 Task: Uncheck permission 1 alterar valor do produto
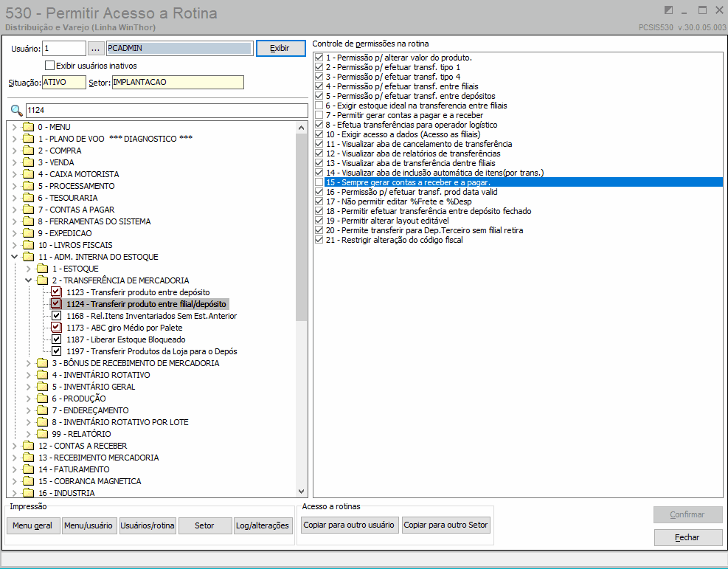tap(319, 58)
